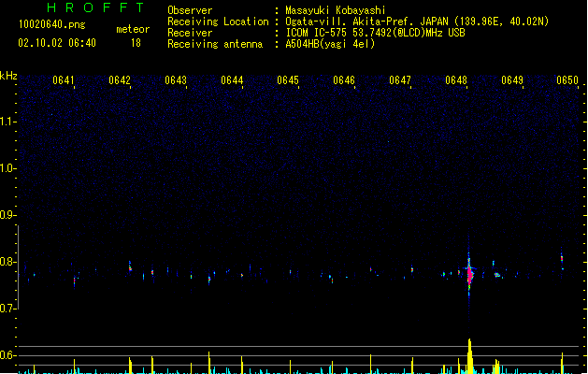The image size is (588, 374).
Task: Click the 0644 time marker
Action: click(232, 80)
